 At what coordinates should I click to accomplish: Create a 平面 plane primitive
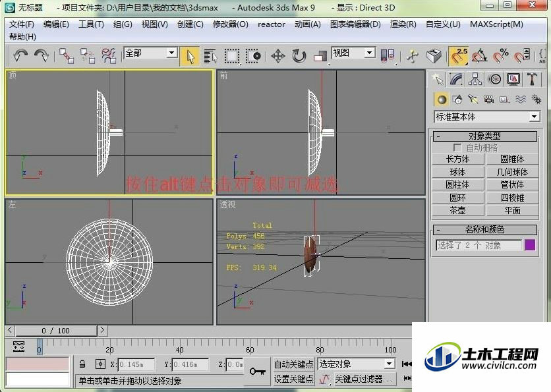pos(512,210)
